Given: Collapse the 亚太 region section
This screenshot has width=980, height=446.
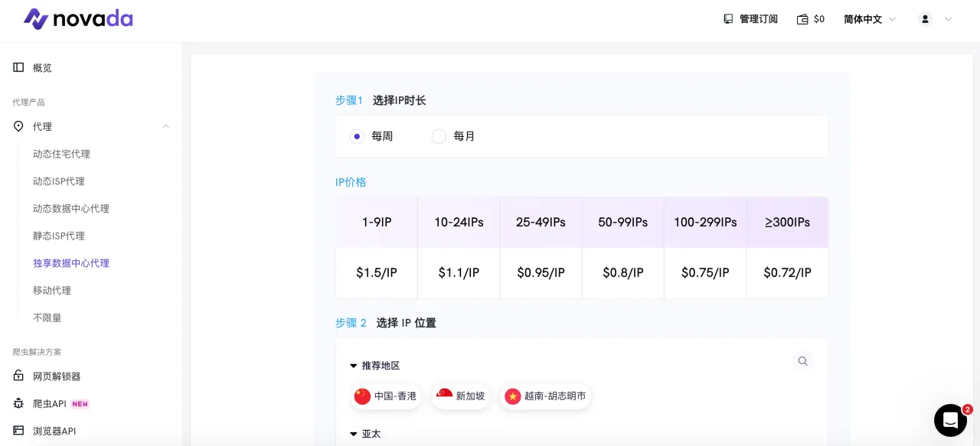Looking at the screenshot, I should [x=354, y=434].
